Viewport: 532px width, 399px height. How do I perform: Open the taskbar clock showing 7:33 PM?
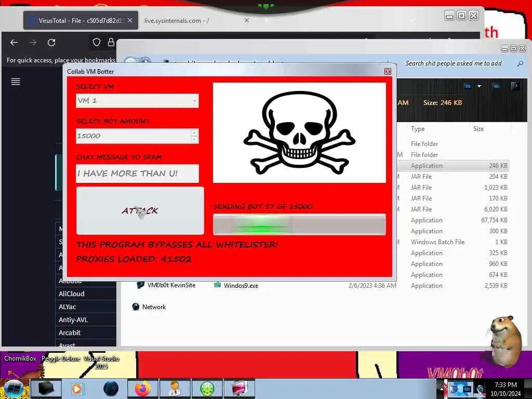coord(506,389)
